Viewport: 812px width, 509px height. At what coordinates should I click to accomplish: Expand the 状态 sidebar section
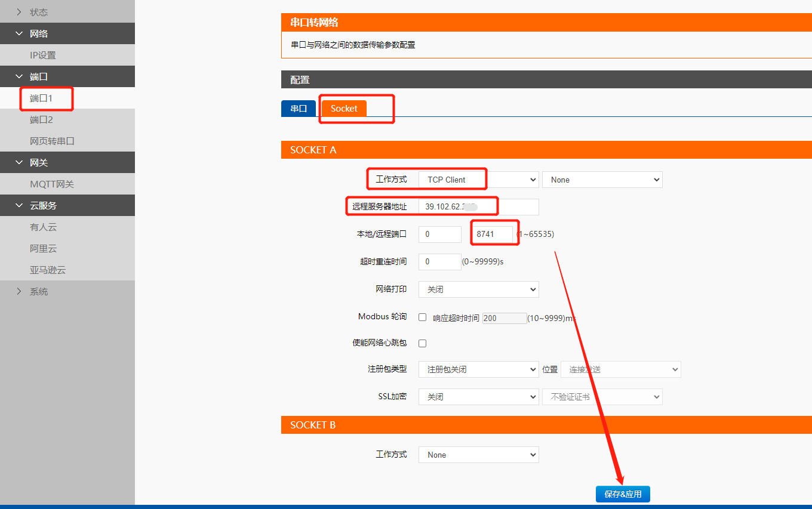coord(38,12)
